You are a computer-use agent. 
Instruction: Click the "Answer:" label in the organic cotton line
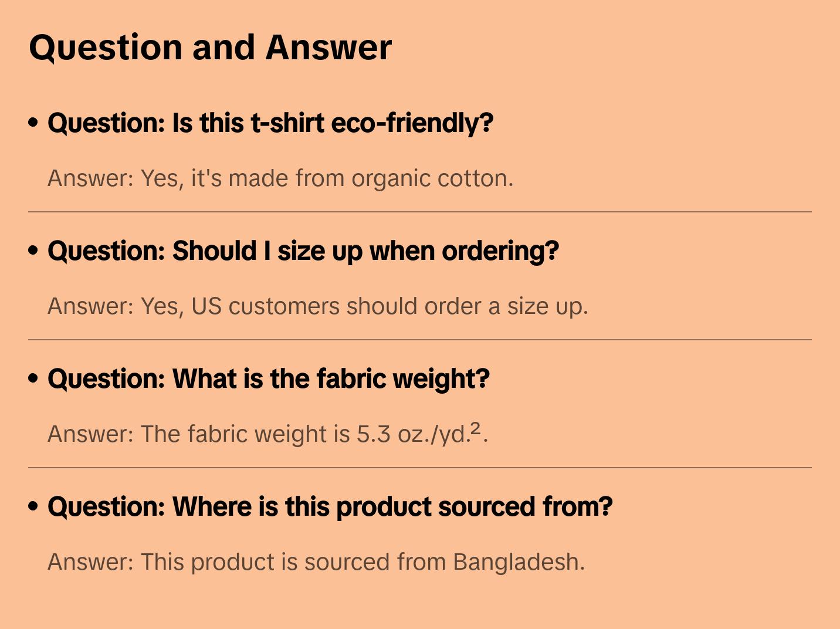[x=90, y=178]
